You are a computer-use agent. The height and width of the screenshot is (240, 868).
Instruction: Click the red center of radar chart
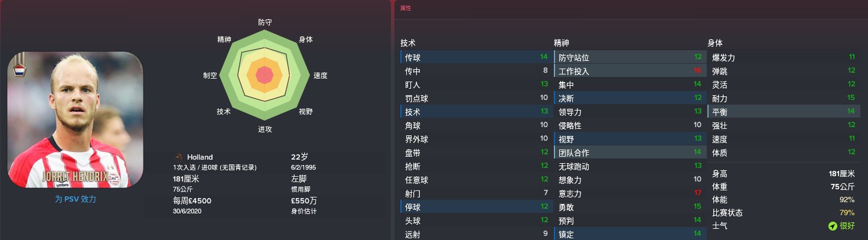[265, 76]
